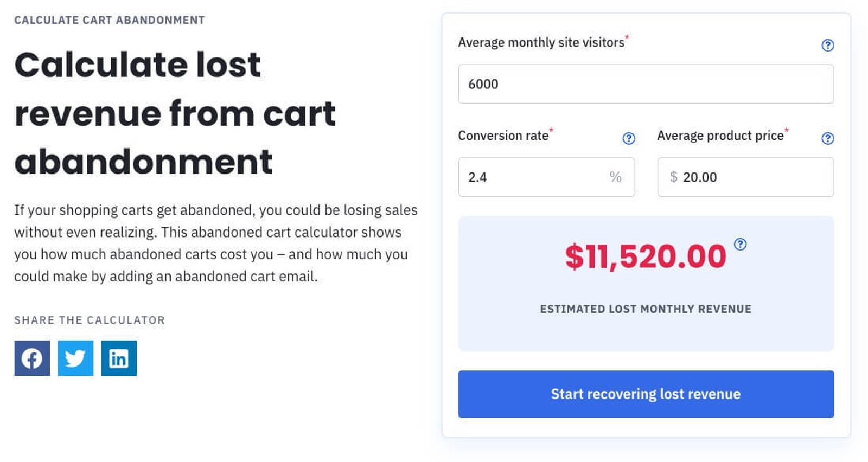Image resolution: width=868 pixels, height=462 pixels.
Task: Click the Average monthly site visitors field
Action: pos(646,84)
